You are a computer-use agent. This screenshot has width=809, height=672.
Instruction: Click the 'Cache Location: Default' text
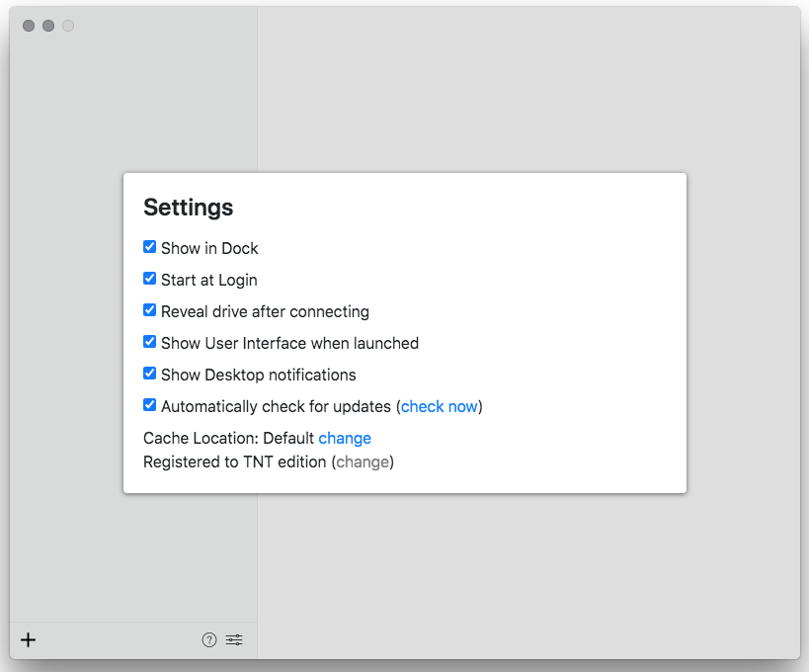[228, 438]
